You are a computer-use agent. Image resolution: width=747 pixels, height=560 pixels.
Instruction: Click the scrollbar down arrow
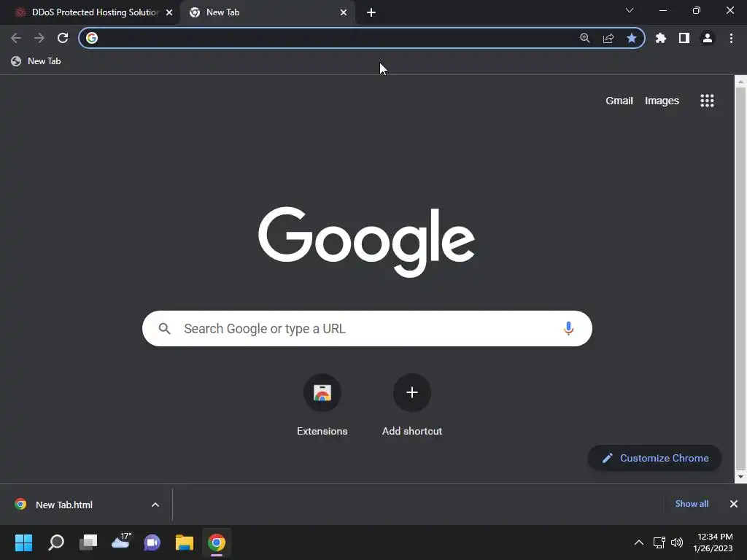tap(740, 477)
